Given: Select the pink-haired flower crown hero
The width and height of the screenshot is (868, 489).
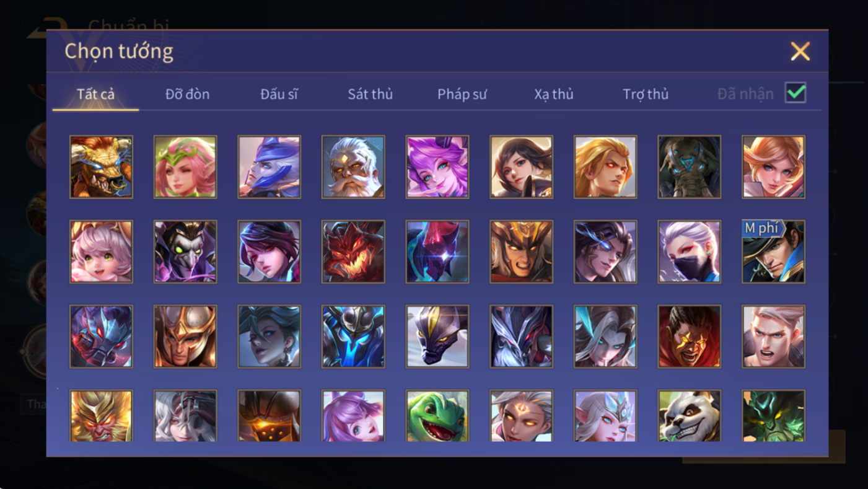Looking at the screenshot, I should [185, 167].
